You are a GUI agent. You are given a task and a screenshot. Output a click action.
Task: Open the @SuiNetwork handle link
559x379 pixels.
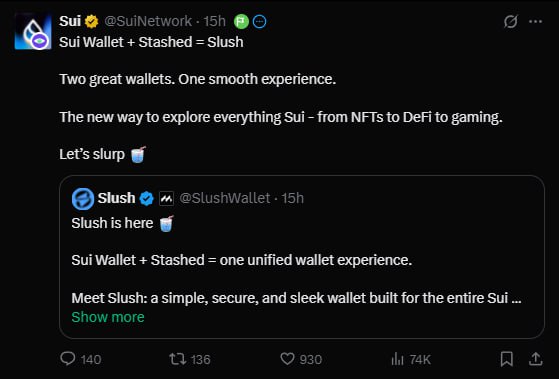(148, 21)
